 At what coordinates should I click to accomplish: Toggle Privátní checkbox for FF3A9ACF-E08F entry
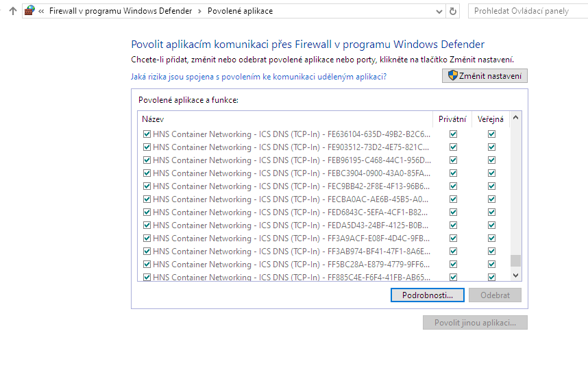click(454, 238)
